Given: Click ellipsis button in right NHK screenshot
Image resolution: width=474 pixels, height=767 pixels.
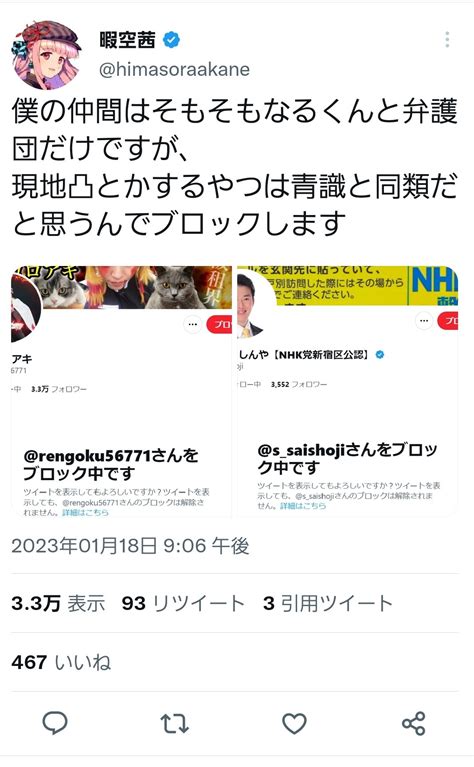Looking at the screenshot, I should click(424, 321).
